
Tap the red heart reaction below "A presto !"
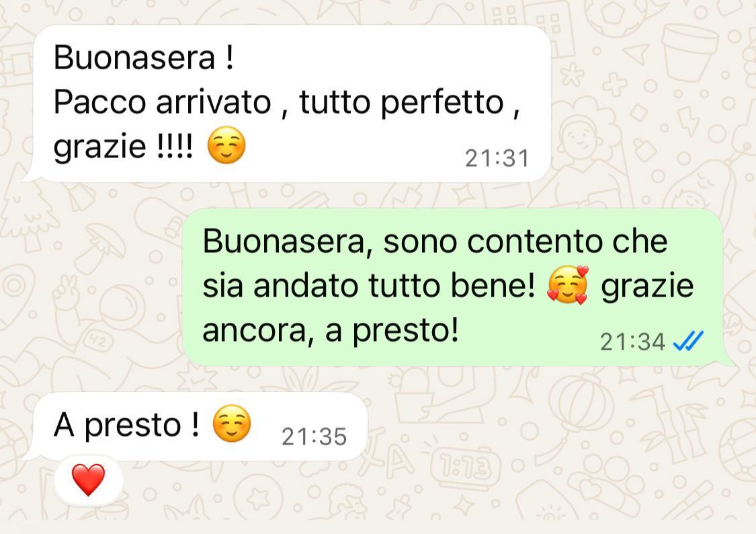coord(88,480)
